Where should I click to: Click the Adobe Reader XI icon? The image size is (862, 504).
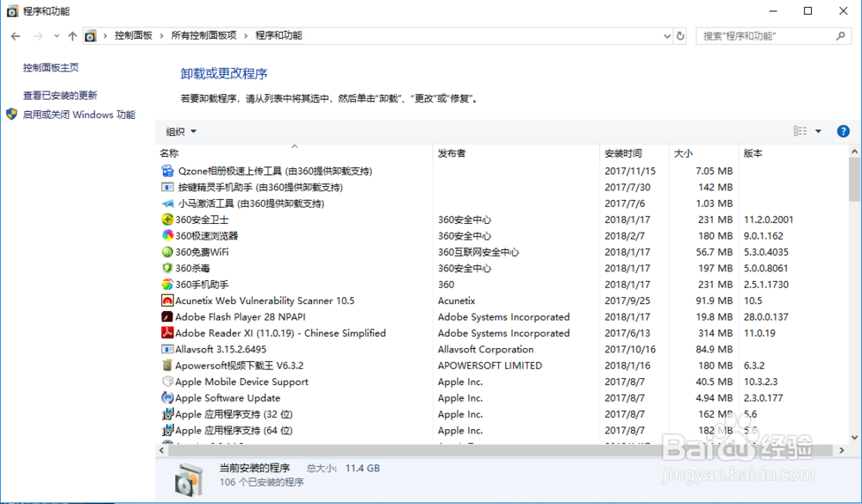pyautogui.click(x=167, y=333)
